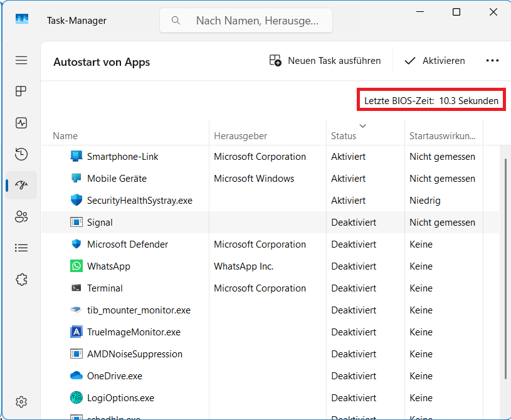
Task: Click Neuen Task ausführen button
Action: tap(325, 61)
